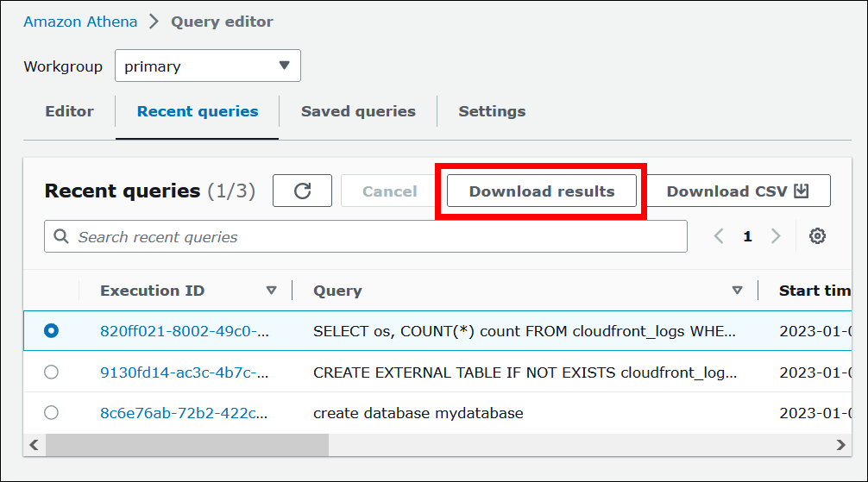The image size is (868, 482).
Task: Select the 820ff021 query radio button
Action: pyautogui.click(x=51, y=330)
